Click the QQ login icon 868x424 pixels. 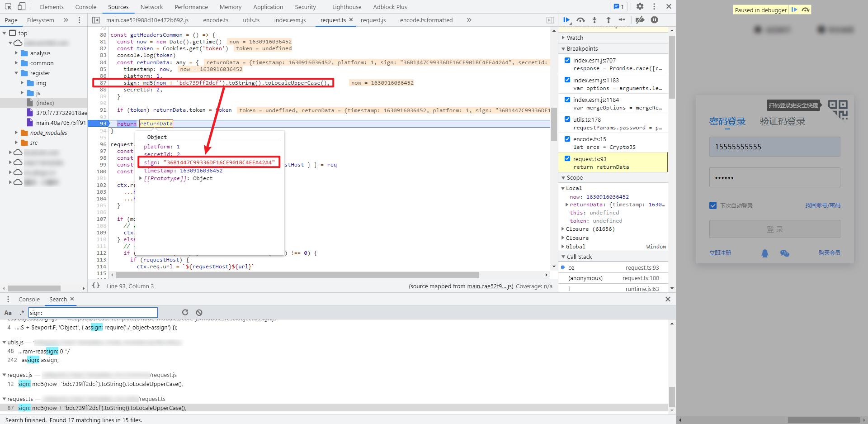(x=765, y=253)
